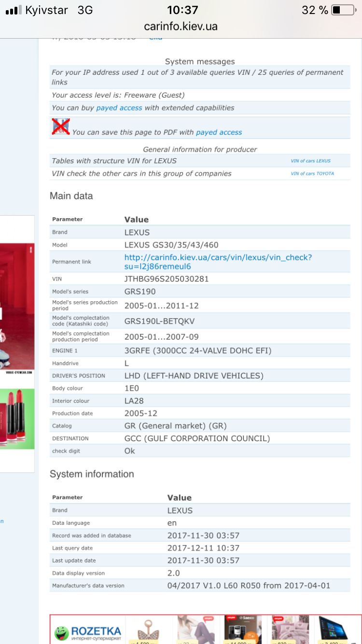Select 'Record was added in database' date value

click(204, 535)
